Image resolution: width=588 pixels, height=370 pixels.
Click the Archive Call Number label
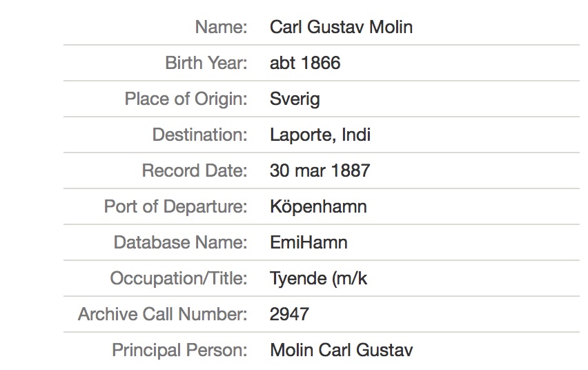coord(162,315)
